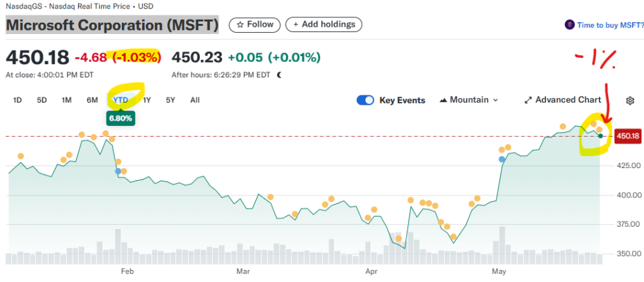Toggle the Key Events switch
The width and height of the screenshot is (644, 282).
365,100
